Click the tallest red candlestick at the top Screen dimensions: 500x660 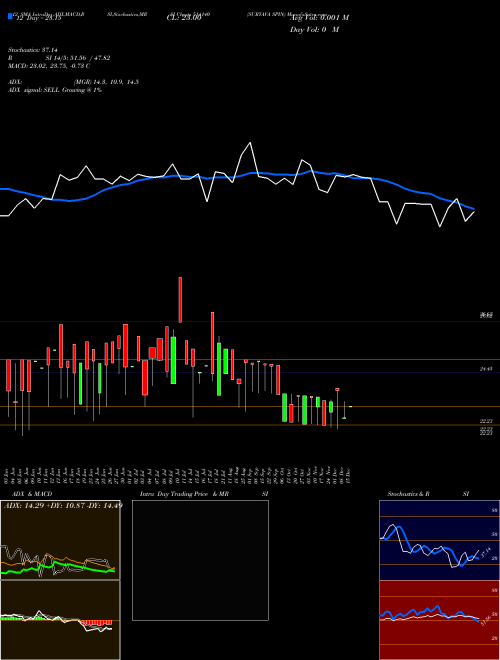180,300
